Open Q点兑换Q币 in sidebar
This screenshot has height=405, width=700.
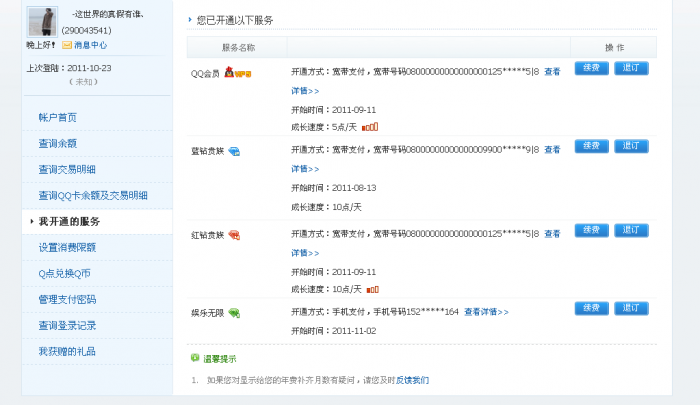click(64, 273)
